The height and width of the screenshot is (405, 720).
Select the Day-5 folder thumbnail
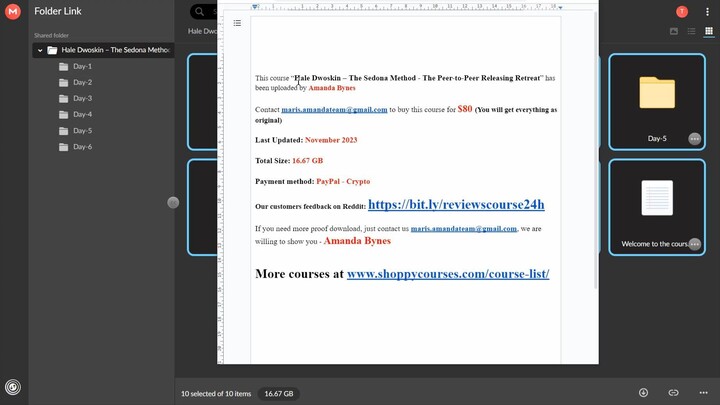point(657,95)
